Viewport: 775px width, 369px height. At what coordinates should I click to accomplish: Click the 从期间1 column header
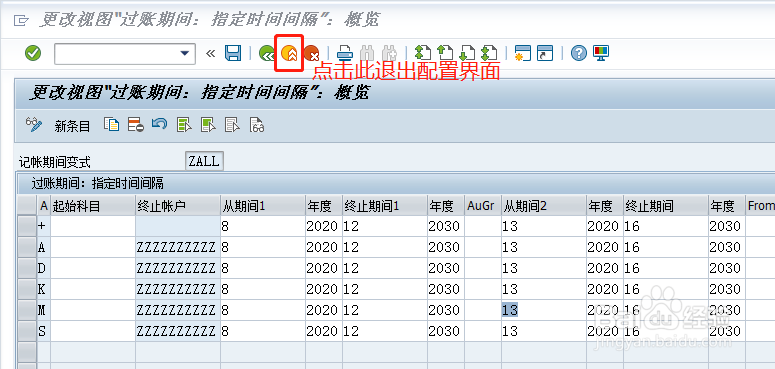click(263, 205)
